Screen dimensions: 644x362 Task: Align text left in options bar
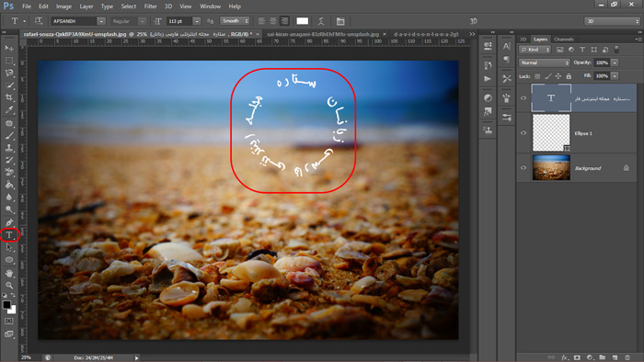(x=261, y=21)
